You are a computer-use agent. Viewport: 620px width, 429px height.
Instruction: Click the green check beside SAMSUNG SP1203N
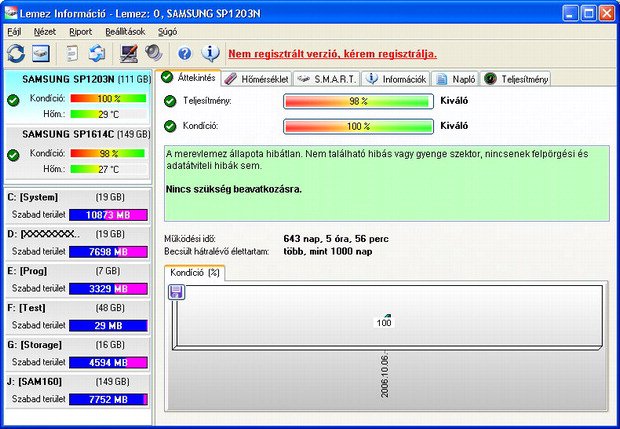click(x=13, y=100)
